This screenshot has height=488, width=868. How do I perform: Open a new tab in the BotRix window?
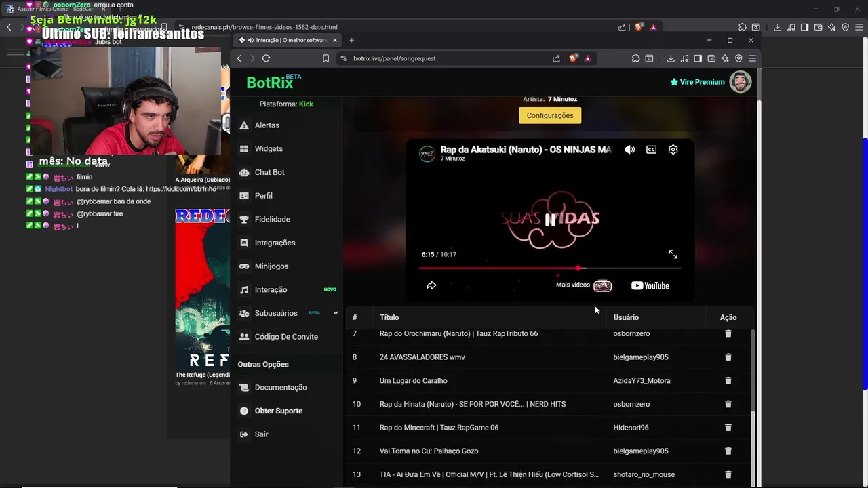[x=351, y=40]
